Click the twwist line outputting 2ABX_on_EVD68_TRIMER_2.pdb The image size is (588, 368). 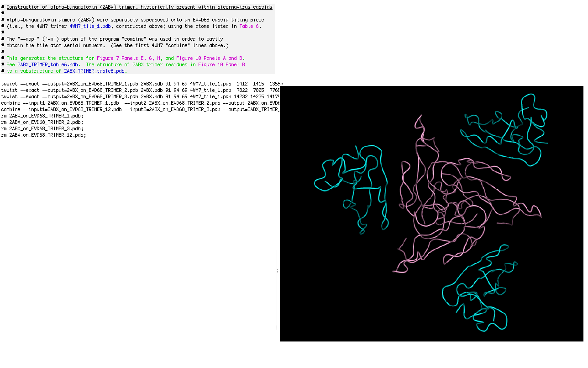[141, 90]
